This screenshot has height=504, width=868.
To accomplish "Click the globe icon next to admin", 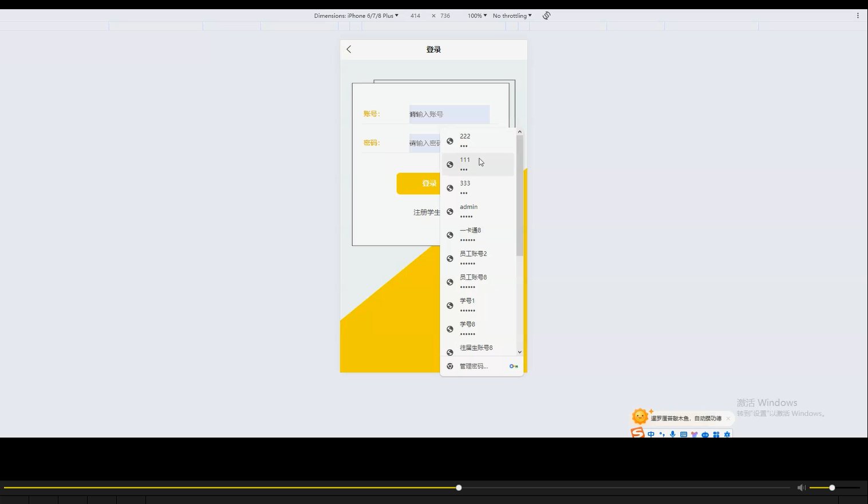I will (x=450, y=212).
